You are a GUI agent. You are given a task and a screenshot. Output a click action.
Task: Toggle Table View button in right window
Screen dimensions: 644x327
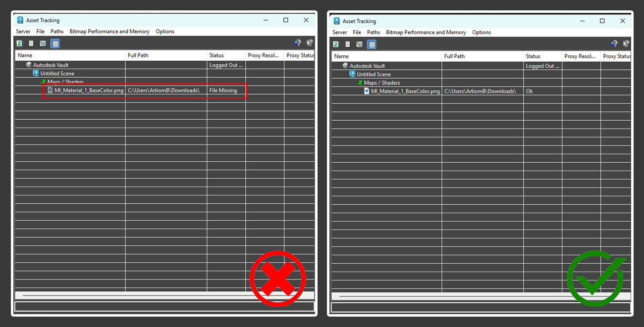pos(372,45)
